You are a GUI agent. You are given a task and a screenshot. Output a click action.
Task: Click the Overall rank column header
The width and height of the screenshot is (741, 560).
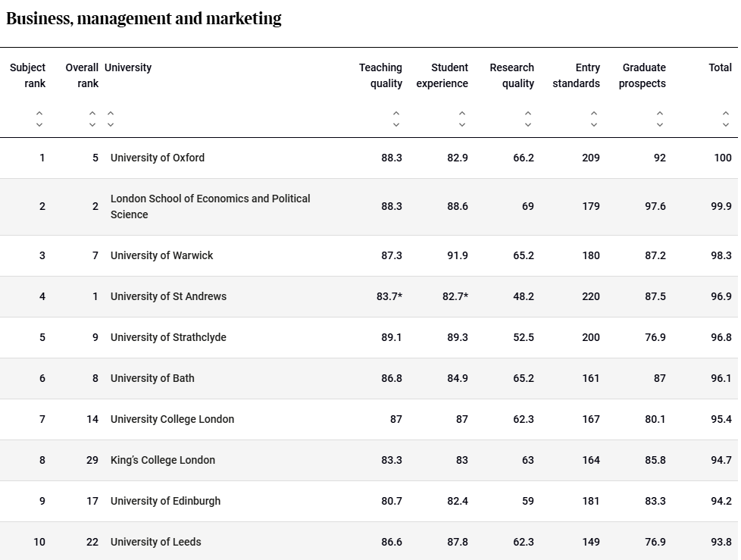click(82, 75)
